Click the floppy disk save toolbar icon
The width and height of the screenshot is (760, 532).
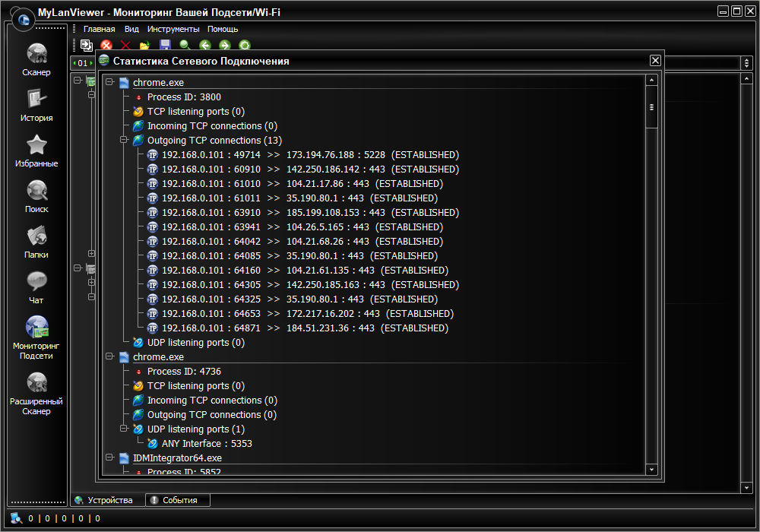[165, 46]
